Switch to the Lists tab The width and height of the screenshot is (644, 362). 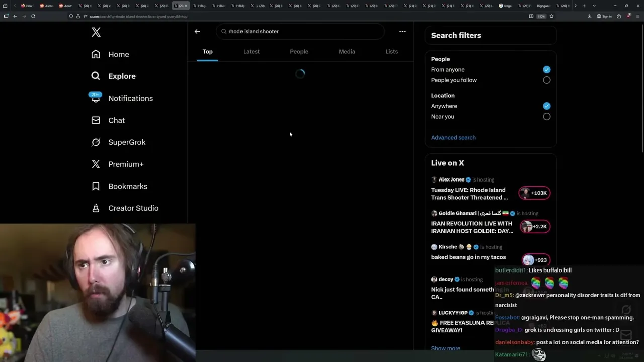(391, 52)
